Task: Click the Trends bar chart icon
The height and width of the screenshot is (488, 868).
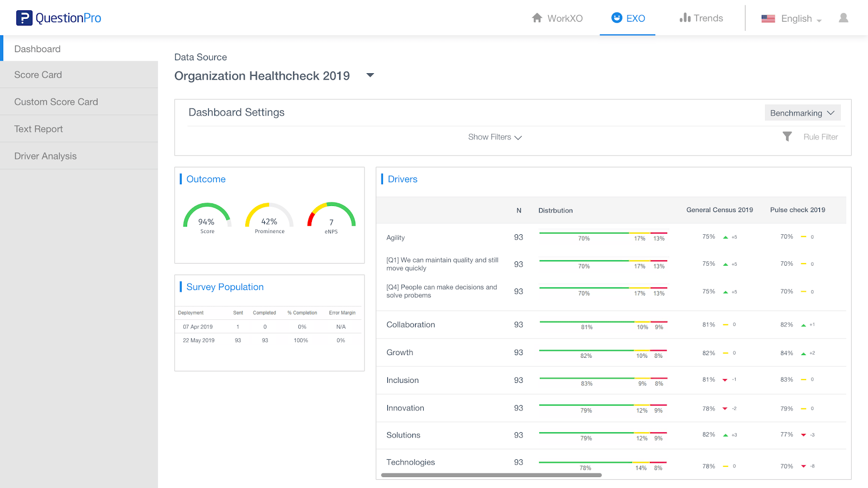Action: pyautogui.click(x=685, y=18)
